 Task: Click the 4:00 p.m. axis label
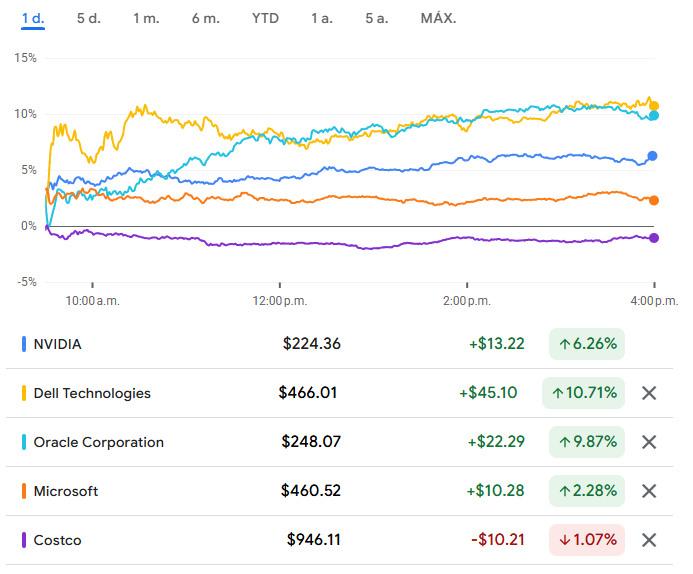click(654, 301)
